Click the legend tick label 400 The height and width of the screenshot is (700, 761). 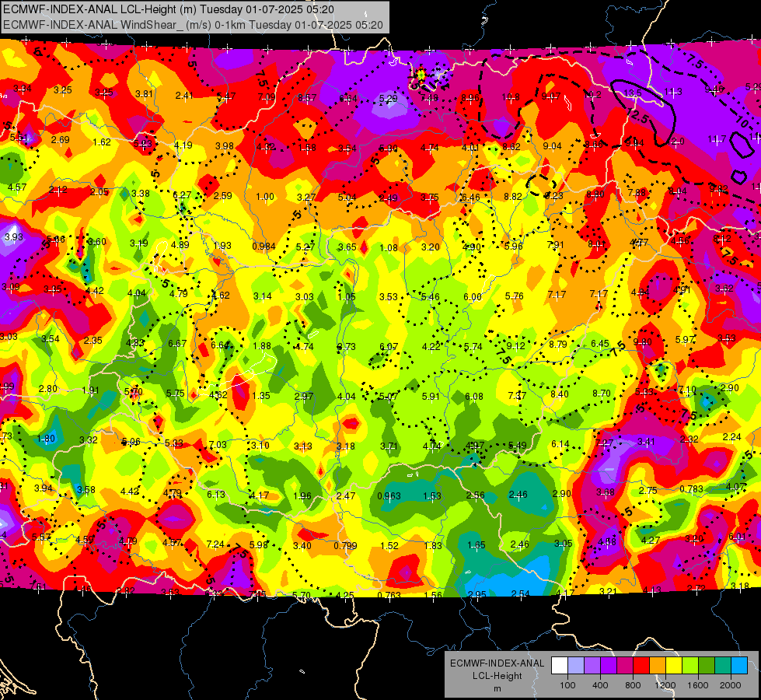pyautogui.click(x=600, y=685)
